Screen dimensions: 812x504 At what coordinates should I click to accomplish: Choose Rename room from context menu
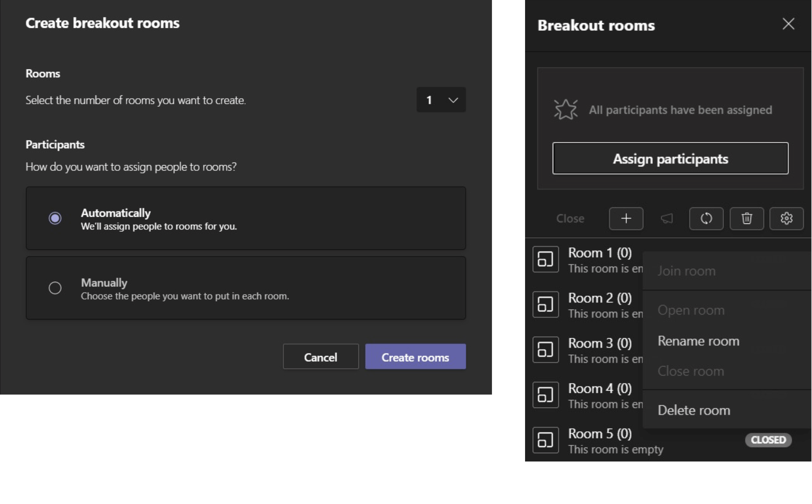[698, 341]
